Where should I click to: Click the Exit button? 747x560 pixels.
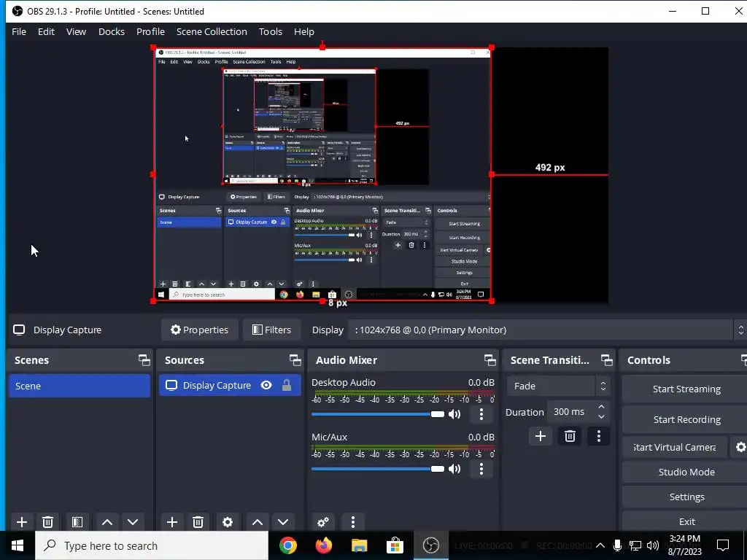pyautogui.click(x=686, y=521)
